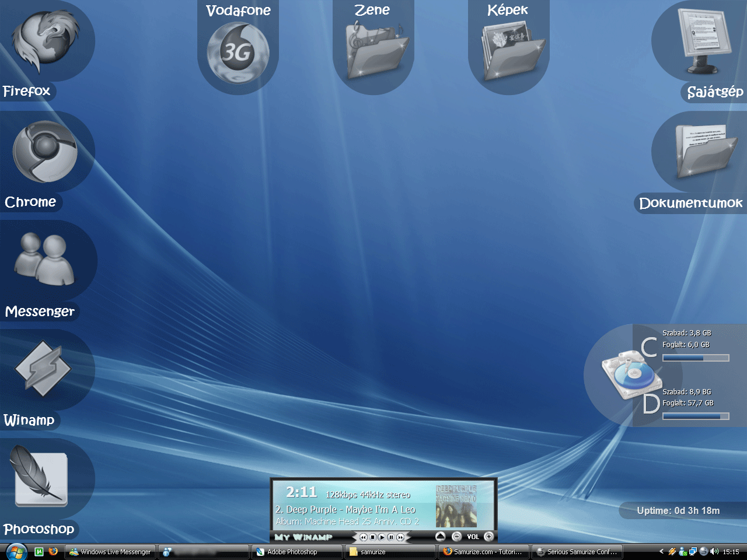747x560 pixels.
Task: Click the Messenger user tray icon
Action: click(682, 552)
